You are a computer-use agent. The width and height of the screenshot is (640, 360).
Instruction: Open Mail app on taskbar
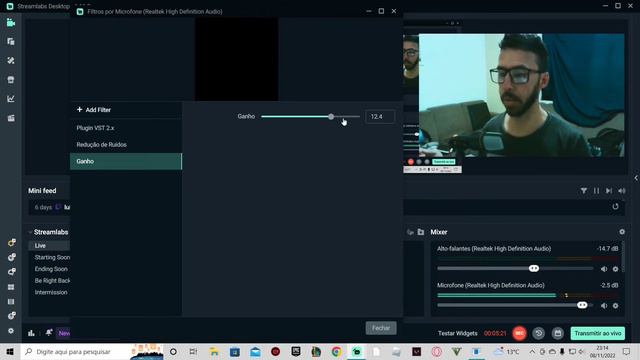pos(255,351)
